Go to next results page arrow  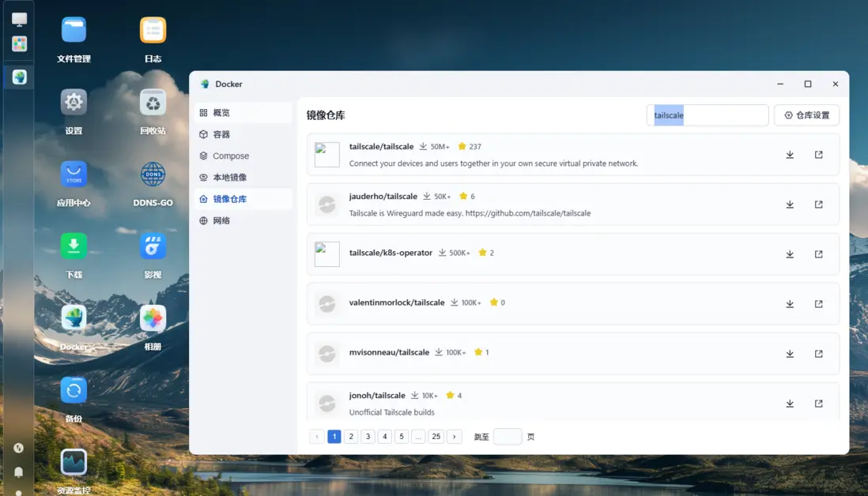(454, 437)
